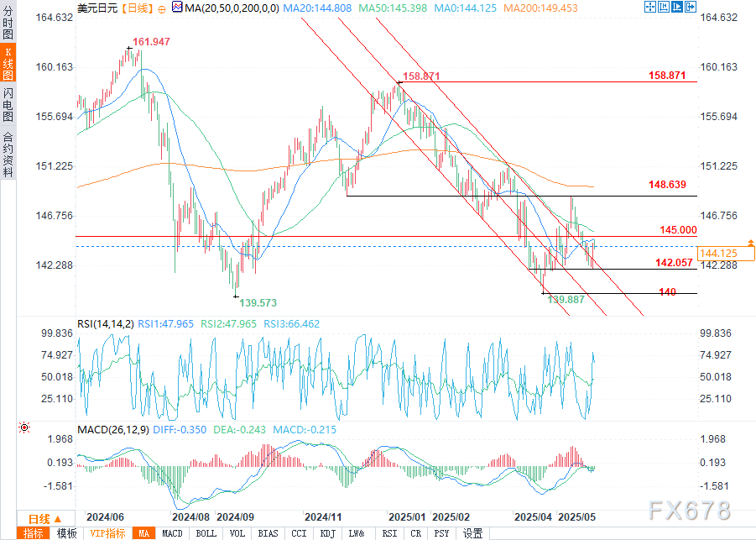This screenshot has height=540, width=756.
Task: Click the 模板 template button
Action: pos(66,533)
